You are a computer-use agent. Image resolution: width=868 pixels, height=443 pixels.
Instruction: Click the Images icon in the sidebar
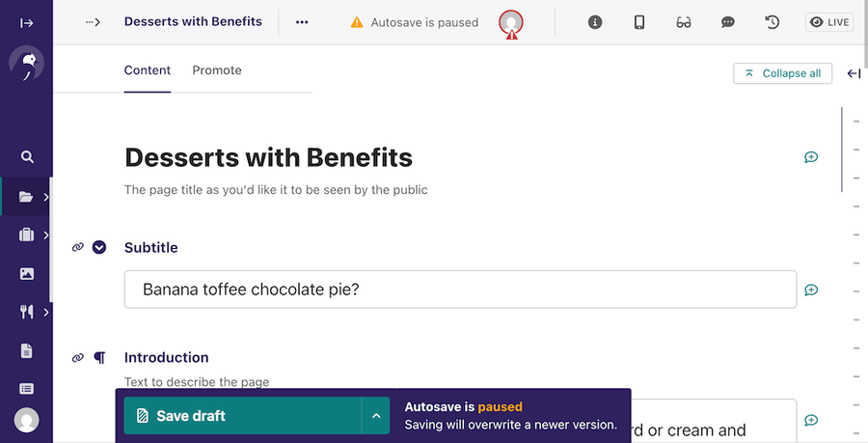pos(27,273)
